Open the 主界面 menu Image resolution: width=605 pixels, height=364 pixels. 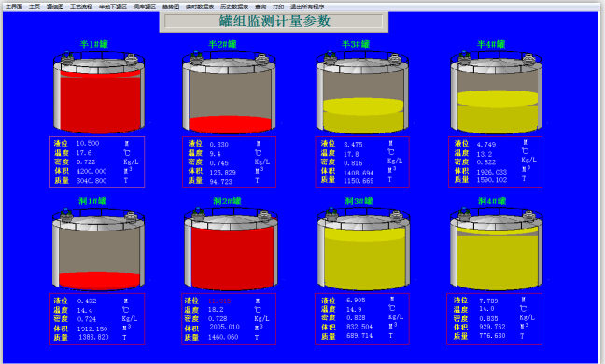click(x=14, y=7)
